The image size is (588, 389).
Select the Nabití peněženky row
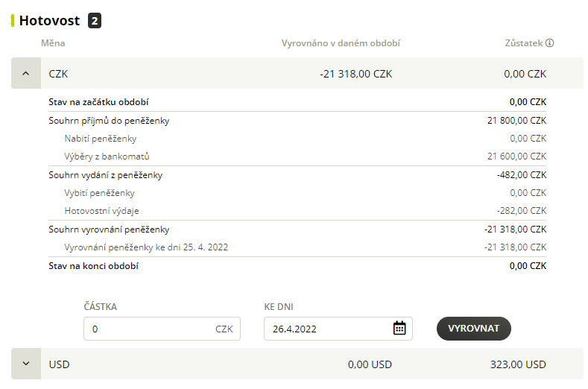pos(297,139)
